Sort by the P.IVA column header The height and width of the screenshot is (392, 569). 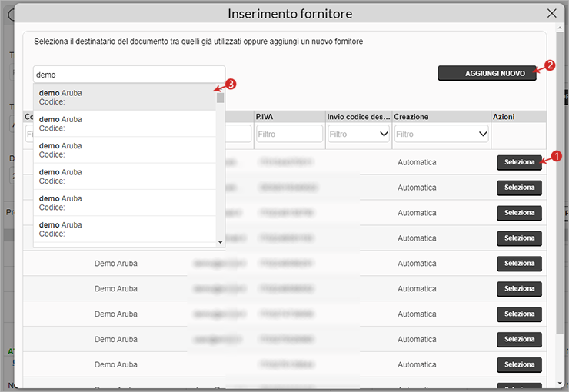(290, 117)
